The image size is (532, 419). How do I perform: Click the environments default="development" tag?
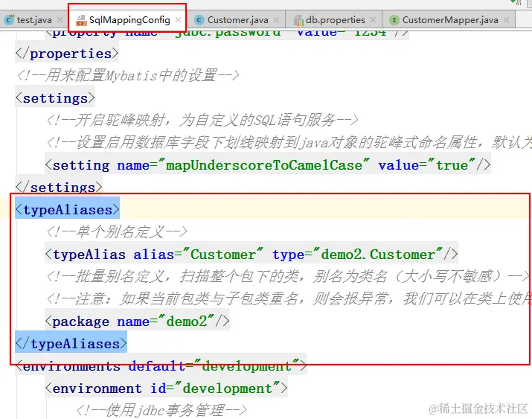[161, 366]
